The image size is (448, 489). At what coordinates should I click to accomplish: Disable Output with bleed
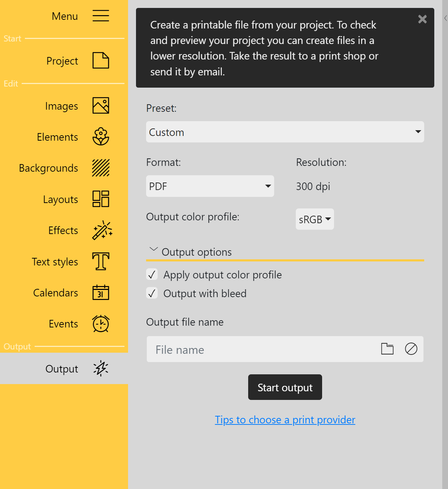click(152, 293)
